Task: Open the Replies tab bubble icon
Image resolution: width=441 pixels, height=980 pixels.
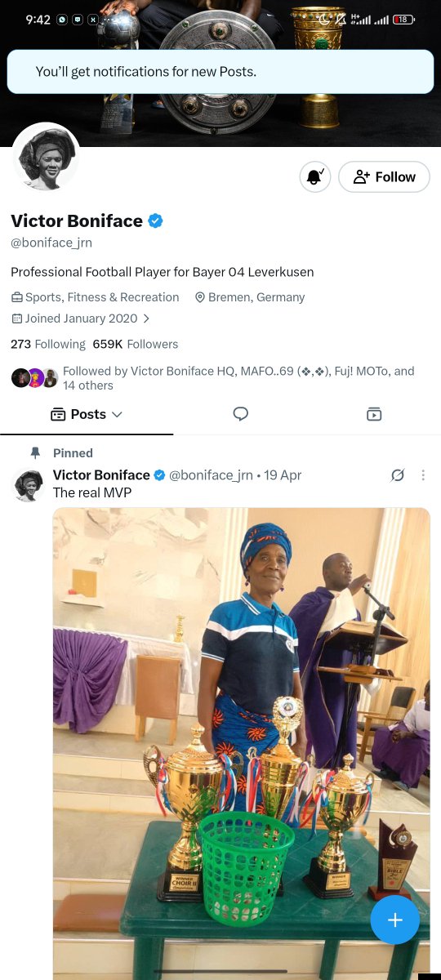Action: (240, 414)
